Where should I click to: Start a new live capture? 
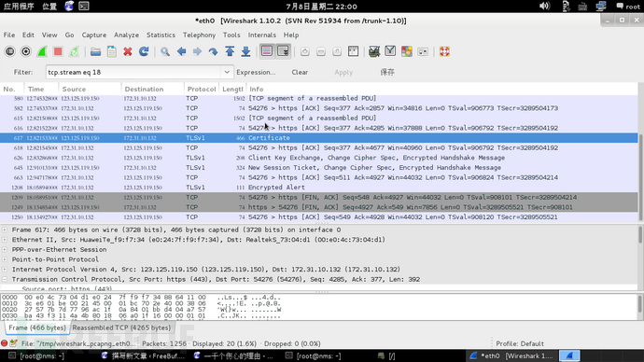pos(42,51)
